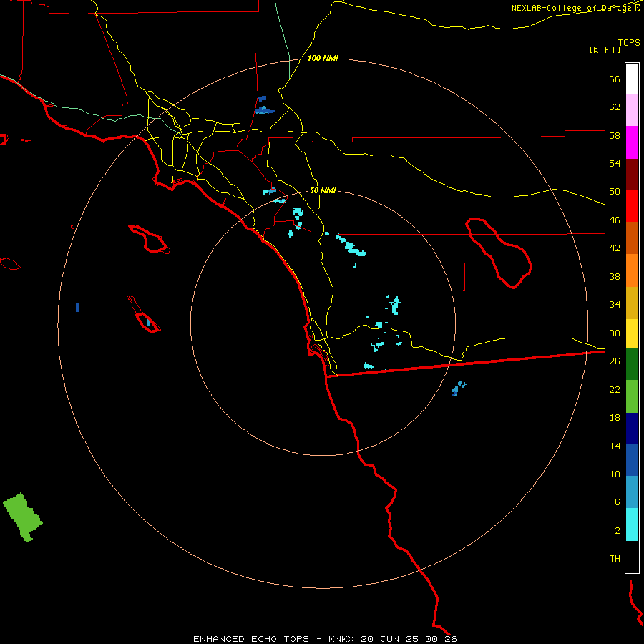Click the dark orange 42 kft swatch
This screenshot has height=644, width=644.
pos(632,238)
